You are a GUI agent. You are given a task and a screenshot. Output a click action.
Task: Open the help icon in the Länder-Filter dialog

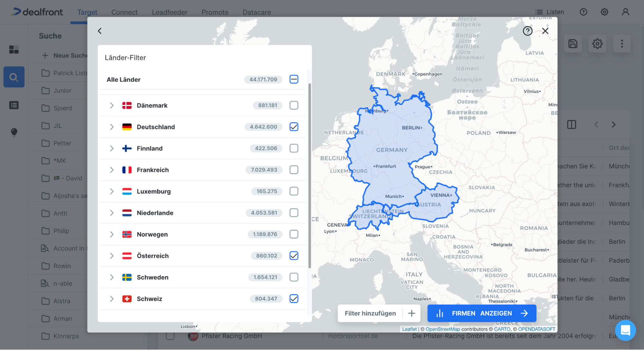pyautogui.click(x=527, y=31)
